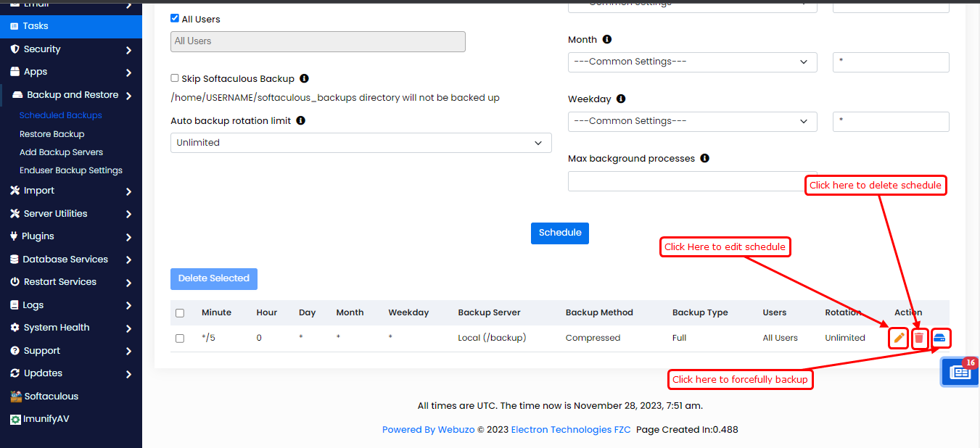This screenshot has height=448, width=980.
Task: Enable the Skip Softaculous Backup checkbox
Action: point(175,78)
